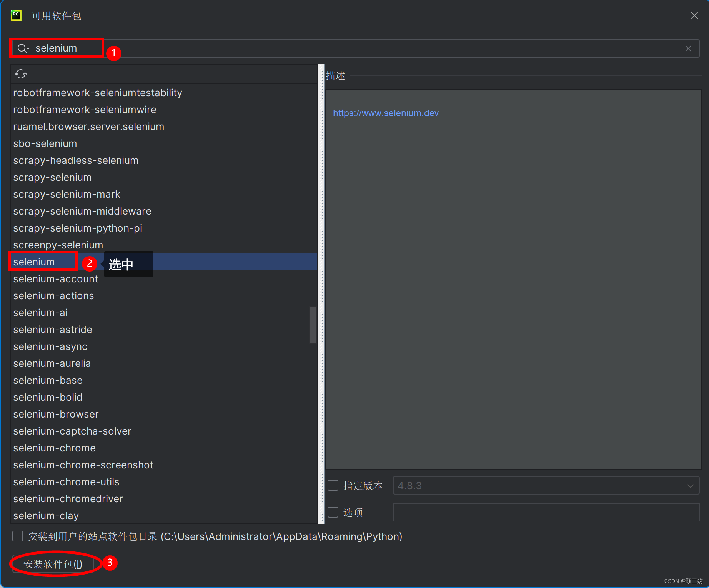
Task: Click the search magnifier icon
Action: (23, 48)
